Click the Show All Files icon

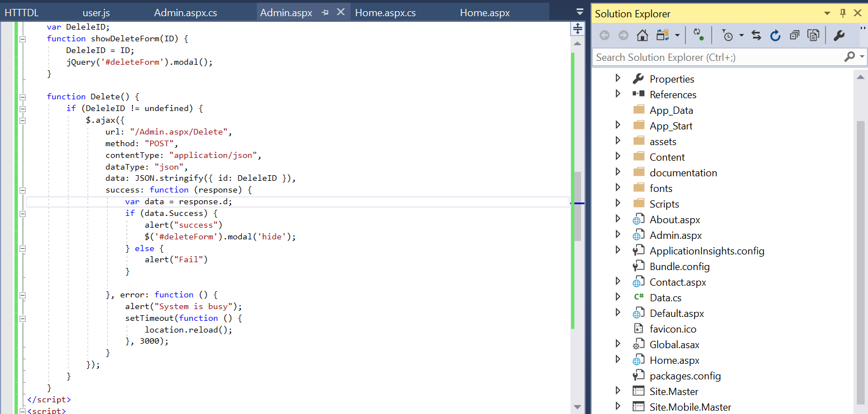pos(813,36)
